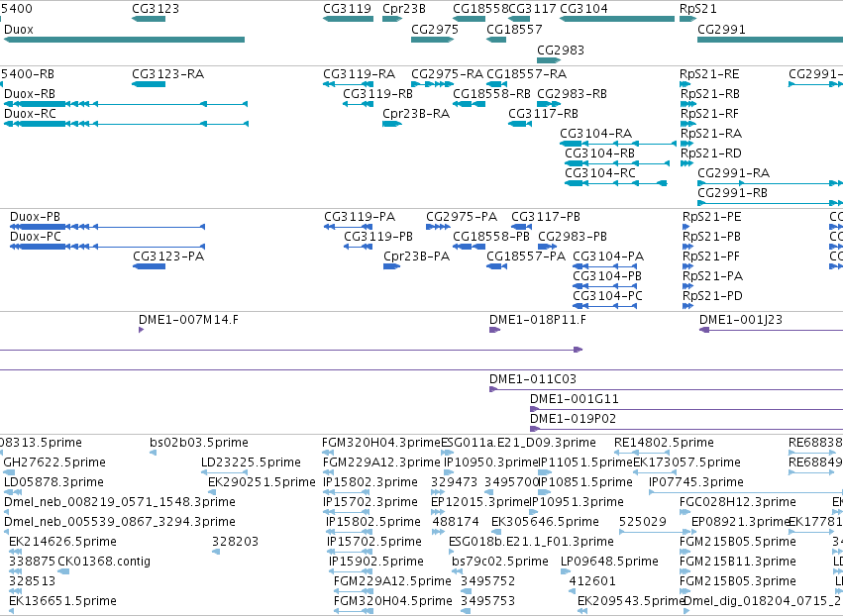This screenshot has width=843, height=616.
Task: Click BAC end DME1-018P11.F
Action: point(538,320)
